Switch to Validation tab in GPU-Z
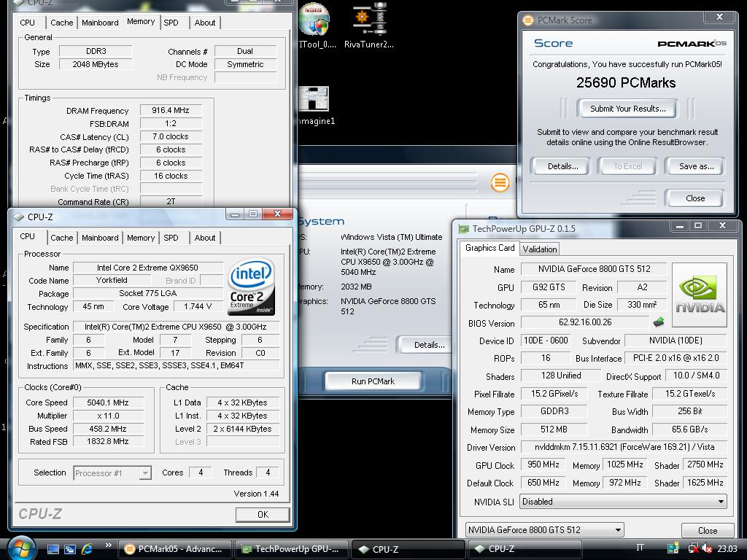 539,249
